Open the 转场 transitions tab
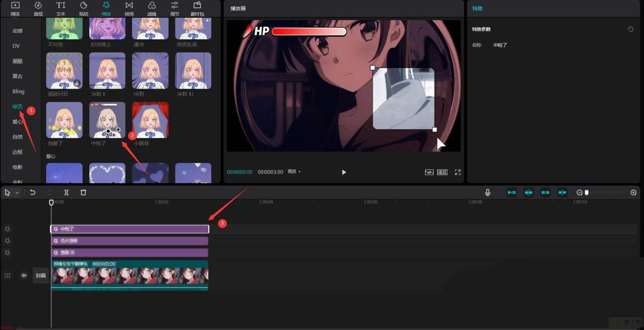The width and height of the screenshot is (644, 330). [x=129, y=8]
